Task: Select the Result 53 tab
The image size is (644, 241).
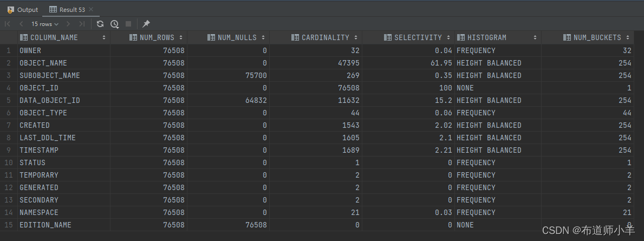Action: coord(67,10)
